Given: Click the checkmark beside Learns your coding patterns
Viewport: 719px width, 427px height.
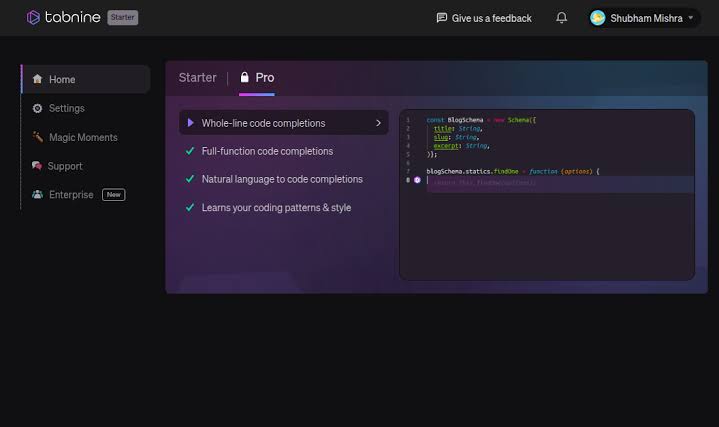Looking at the screenshot, I should pos(190,207).
